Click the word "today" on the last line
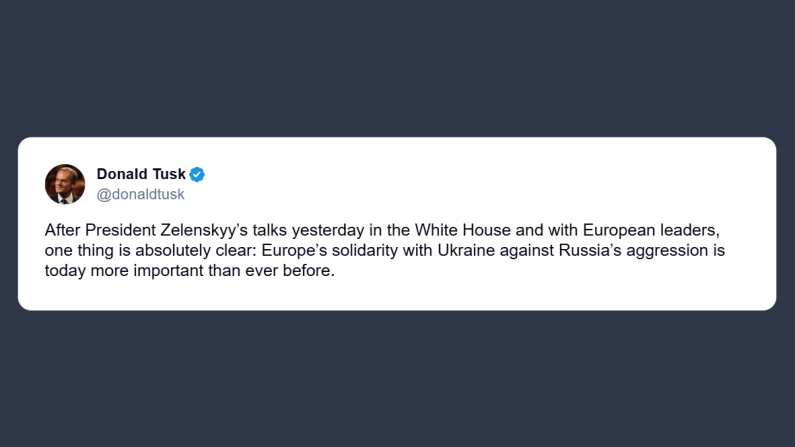 (64, 271)
